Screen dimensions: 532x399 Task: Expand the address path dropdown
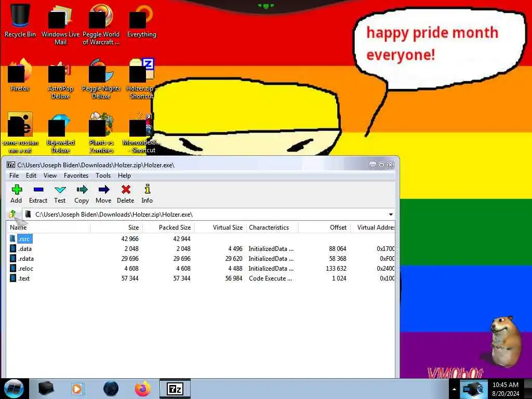click(x=391, y=215)
